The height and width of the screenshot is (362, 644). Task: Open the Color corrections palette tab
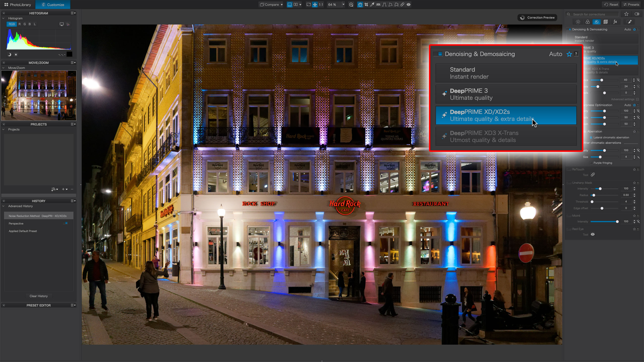pos(587,22)
